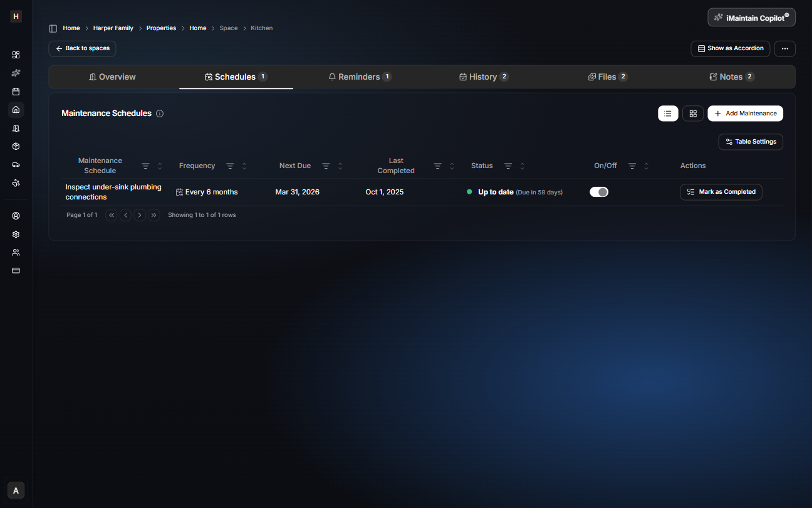The image size is (812, 508).
Task: Open the calendar icon in the sidebar
Action: (x=16, y=91)
